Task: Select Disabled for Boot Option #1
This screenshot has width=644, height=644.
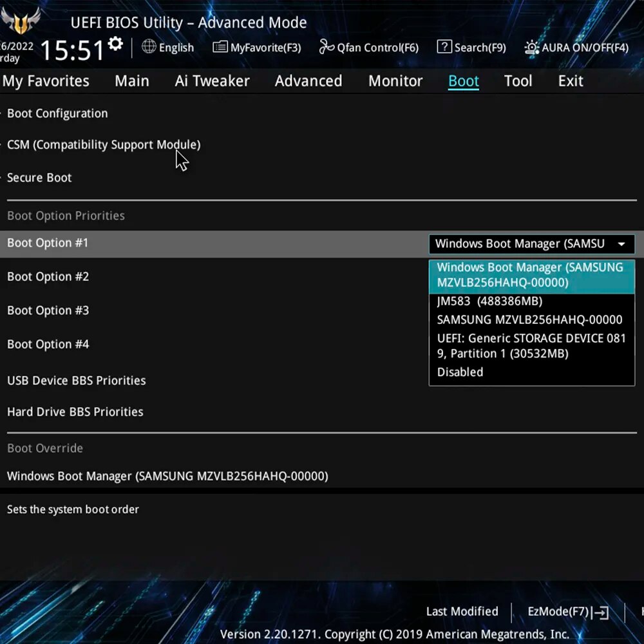Action: tap(460, 372)
